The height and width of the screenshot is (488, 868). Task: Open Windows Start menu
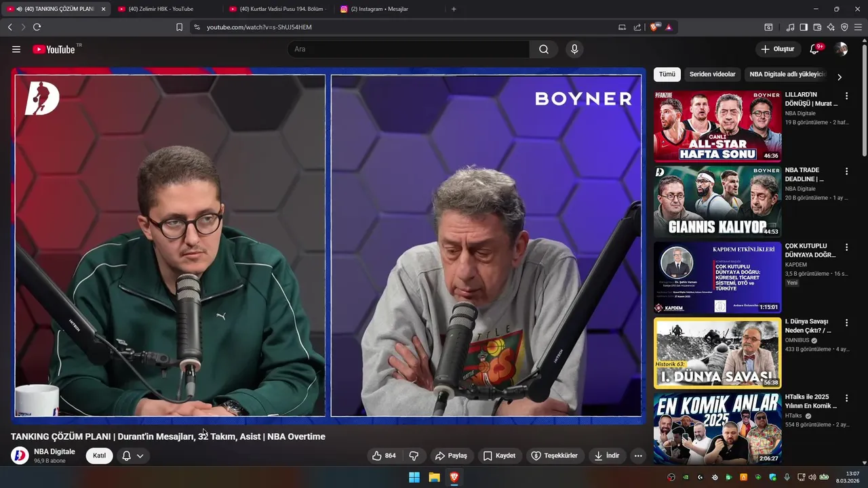[x=414, y=477]
